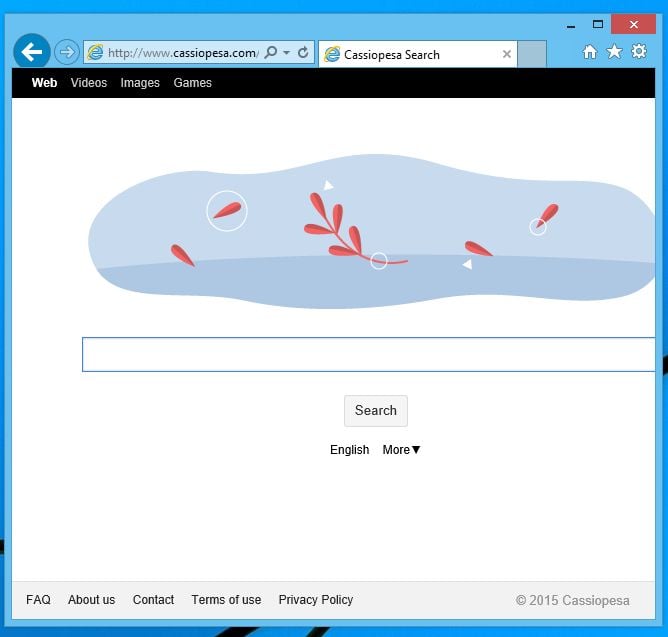
Task: Expand the More languages dropdown
Action: click(401, 450)
